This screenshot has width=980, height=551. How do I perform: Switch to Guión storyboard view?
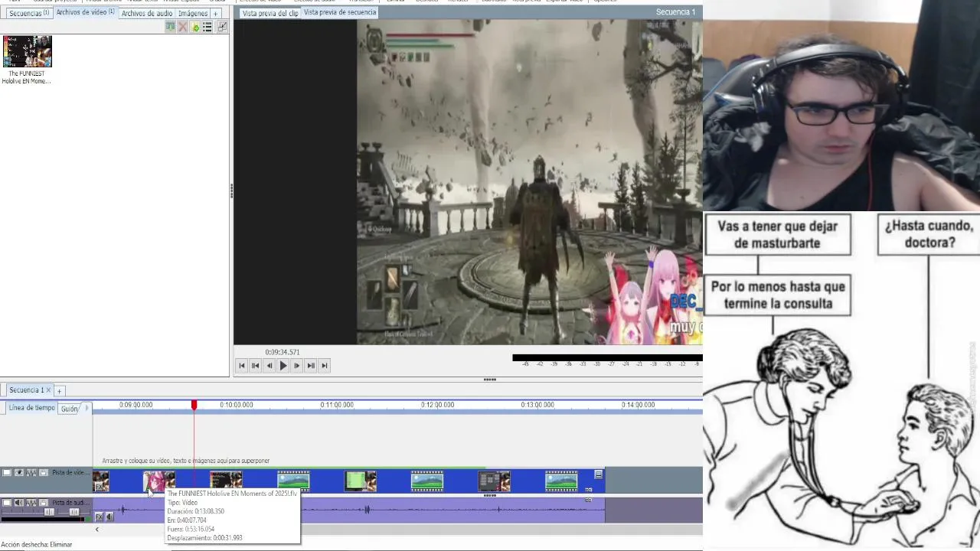click(70, 409)
